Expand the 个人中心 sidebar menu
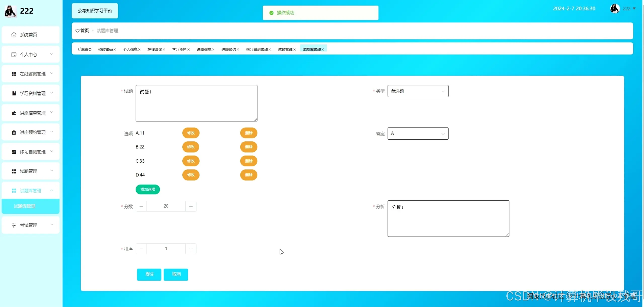 [30, 55]
